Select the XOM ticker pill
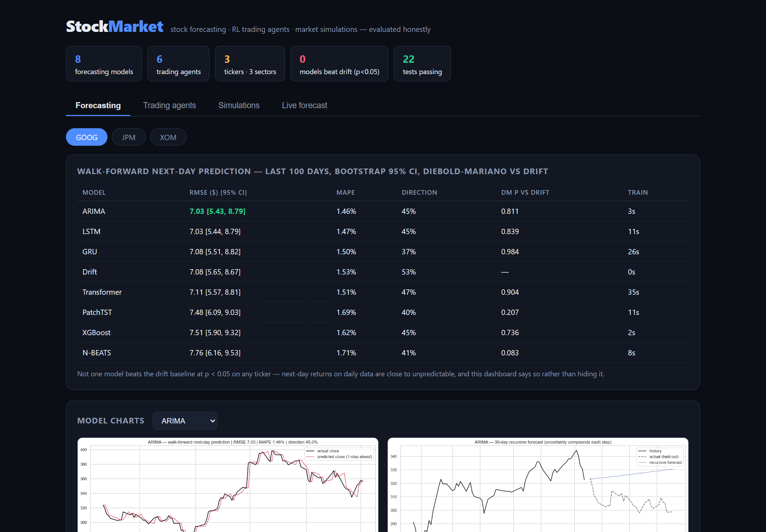 coord(168,137)
